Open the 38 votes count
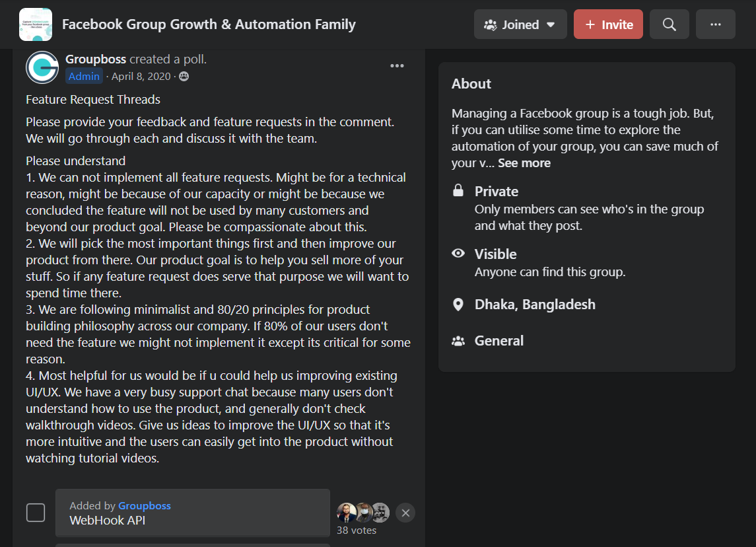 click(357, 530)
